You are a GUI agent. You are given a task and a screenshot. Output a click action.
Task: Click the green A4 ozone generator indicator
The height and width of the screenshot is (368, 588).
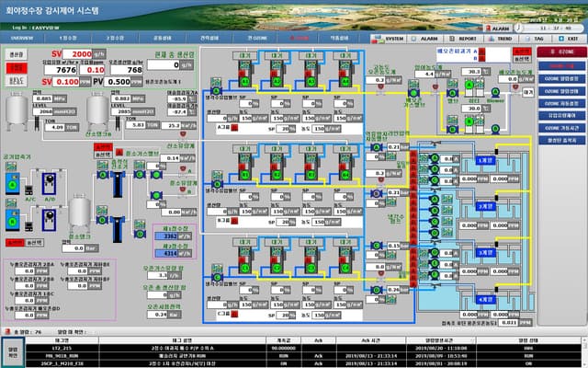(x=345, y=81)
